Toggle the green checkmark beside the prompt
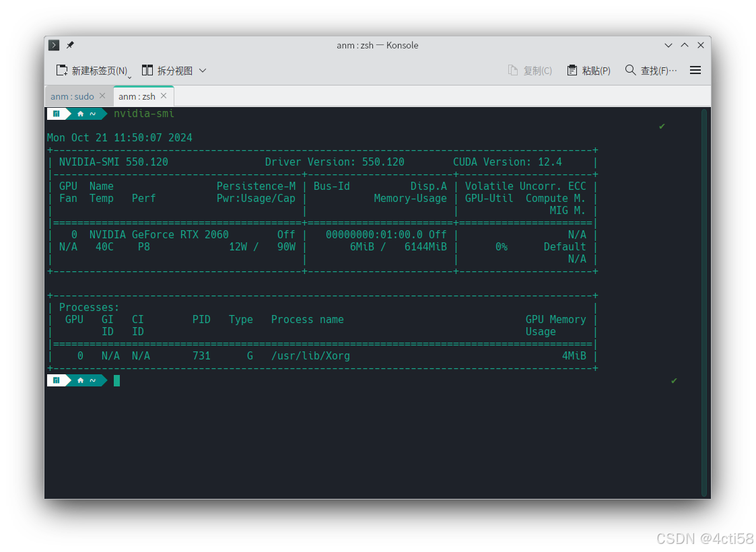The width and height of the screenshot is (756, 552). coord(662,126)
